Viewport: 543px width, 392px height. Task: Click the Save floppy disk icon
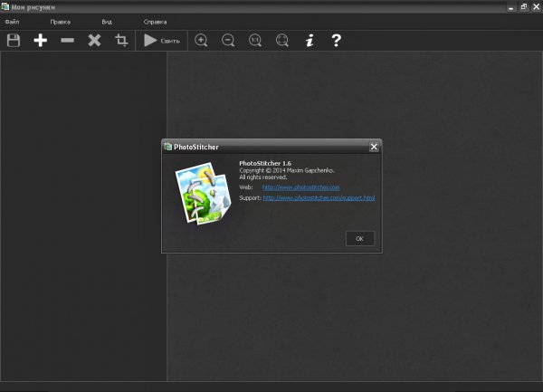(14, 41)
